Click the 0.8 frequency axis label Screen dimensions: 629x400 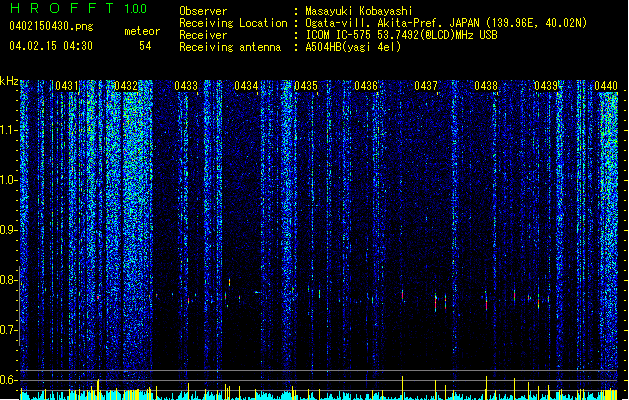[7, 280]
